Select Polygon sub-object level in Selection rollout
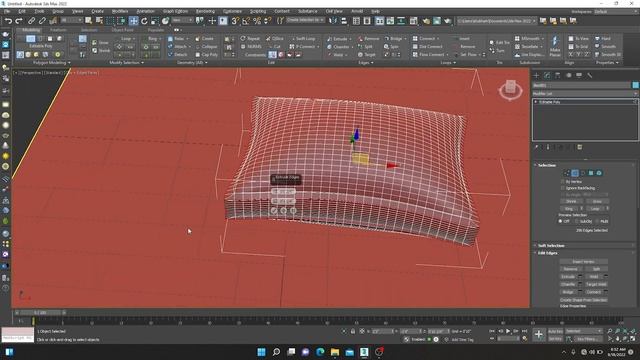640x360 pixels. (591, 173)
